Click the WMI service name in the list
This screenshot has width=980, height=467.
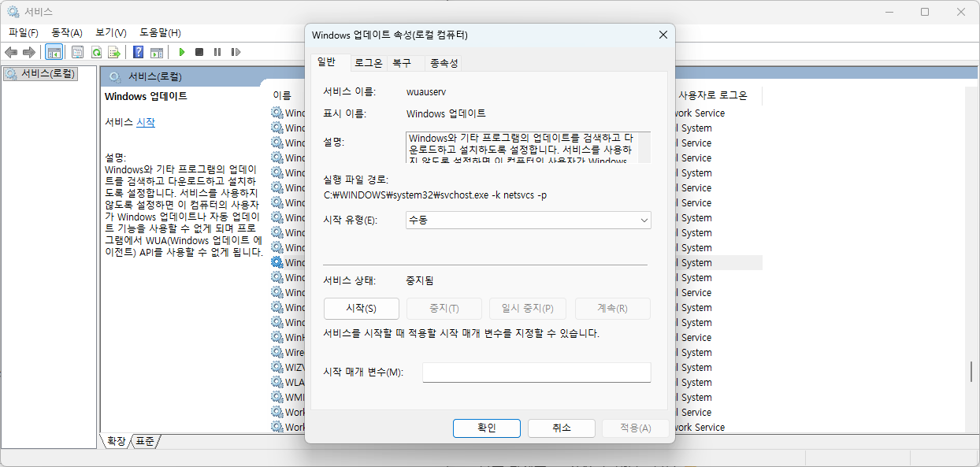tap(295, 397)
